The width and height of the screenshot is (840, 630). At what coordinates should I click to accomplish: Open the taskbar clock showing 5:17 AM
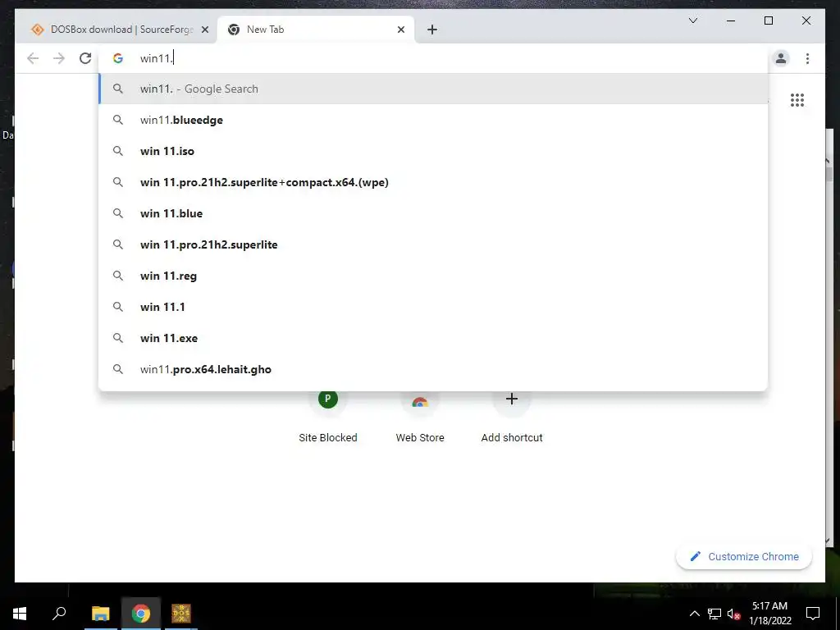pos(769,614)
